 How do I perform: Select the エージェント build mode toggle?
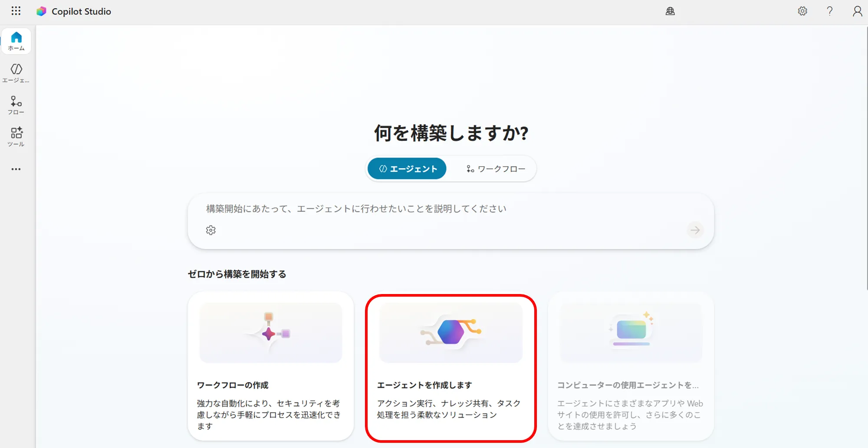pyautogui.click(x=407, y=169)
